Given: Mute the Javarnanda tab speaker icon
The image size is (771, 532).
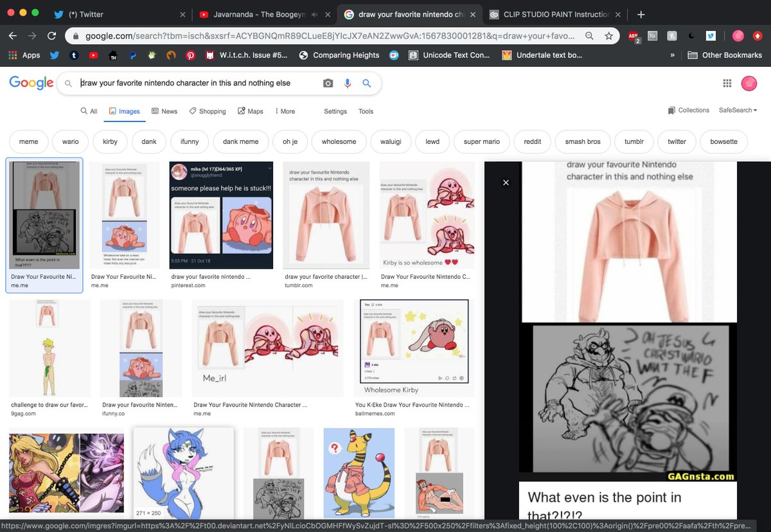Looking at the screenshot, I should (315, 14).
